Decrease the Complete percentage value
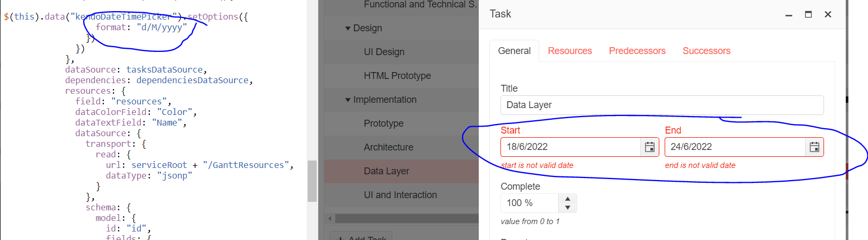This screenshot has width=868, height=240. pyautogui.click(x=568, y=207)
